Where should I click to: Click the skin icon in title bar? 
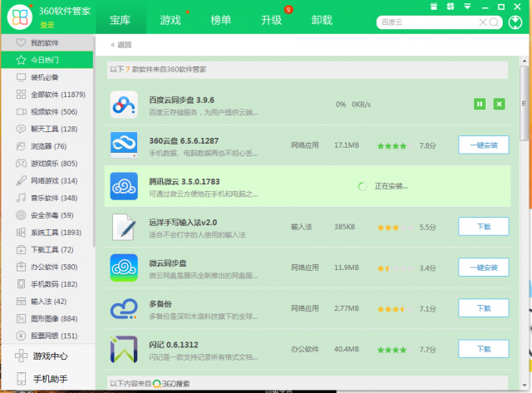click(451, 7)
